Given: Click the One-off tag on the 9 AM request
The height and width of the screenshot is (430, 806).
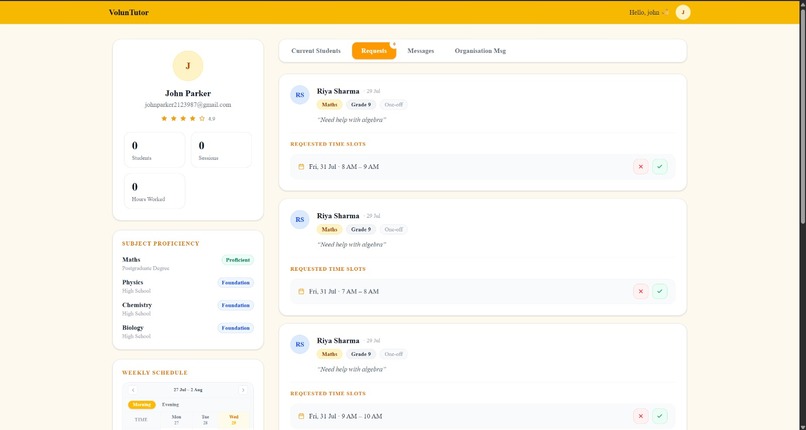Looking at the screenshot, I should (393, 354).
